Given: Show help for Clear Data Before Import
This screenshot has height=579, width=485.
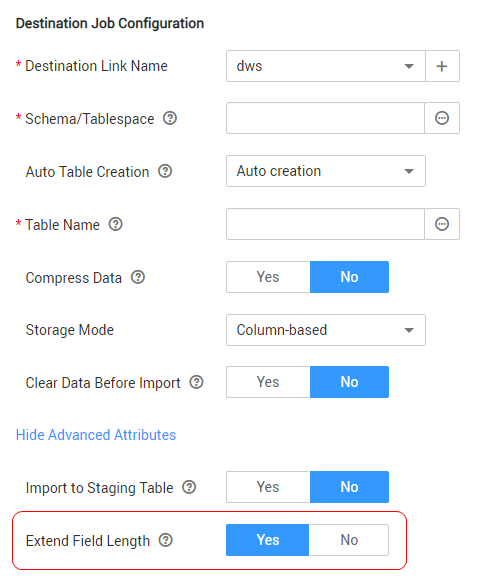Looking at the screenshot, I should pos(197,382).
